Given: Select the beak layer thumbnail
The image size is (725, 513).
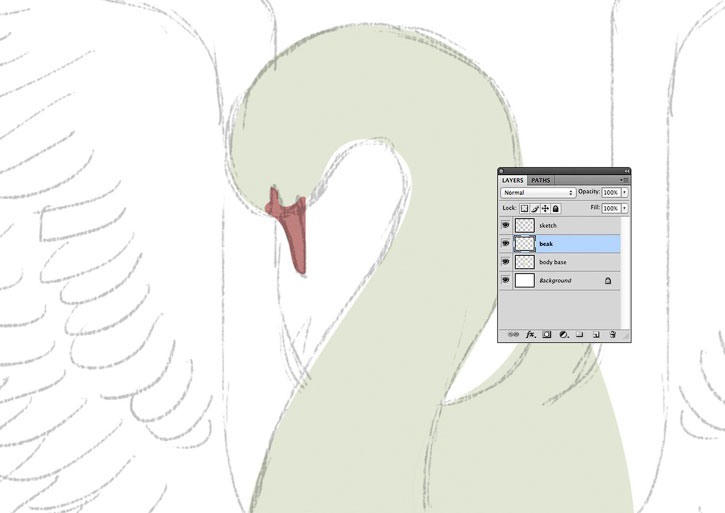Looking at the screenshot, I should [x=525, y=243].
